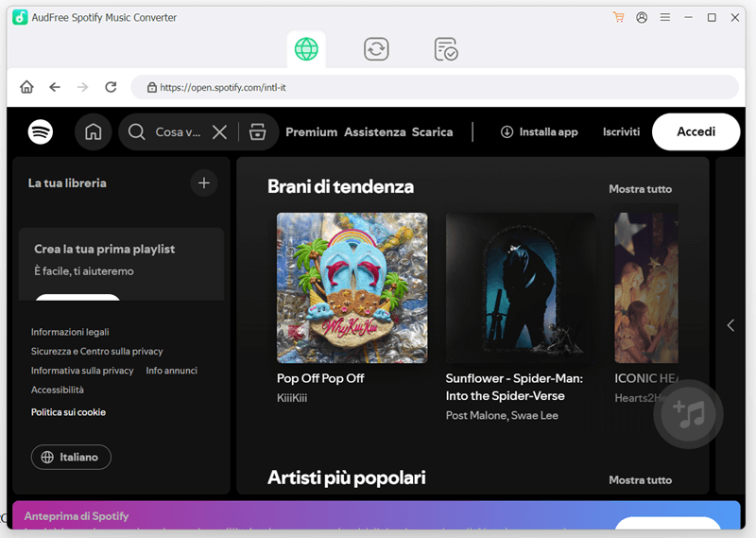This screenshot has width=756, height=538.
Task: Open Sunflower Spider-Man album cover
Action: (521, 288)
